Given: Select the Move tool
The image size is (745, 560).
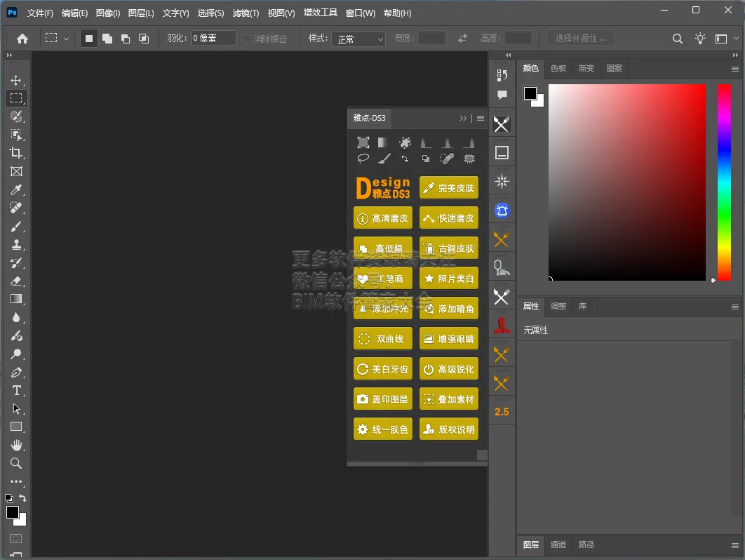Looking at the screenshot, I should [x=16, y=80].
